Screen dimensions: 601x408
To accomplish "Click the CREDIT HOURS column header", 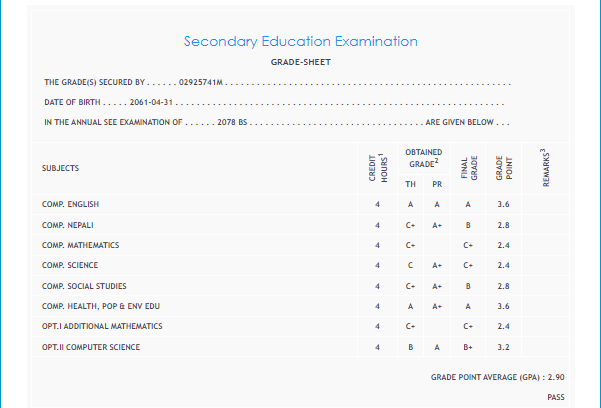I will [377, 168].
